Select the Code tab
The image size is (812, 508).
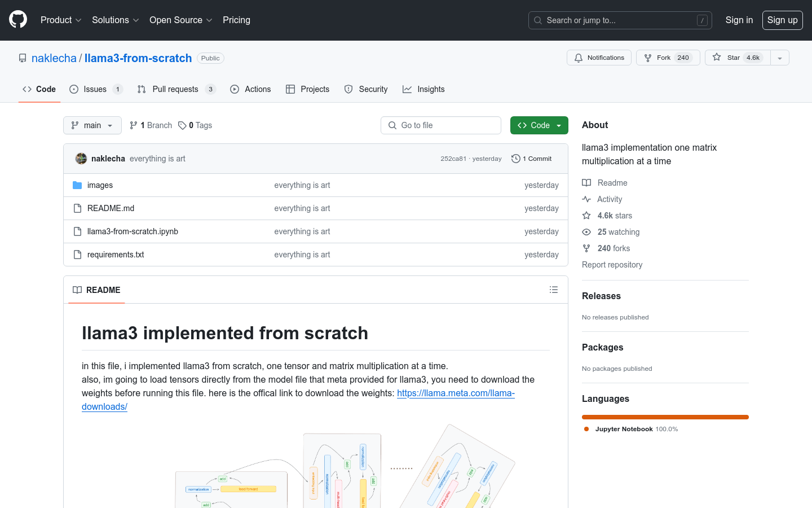click(x=39, y=89)
